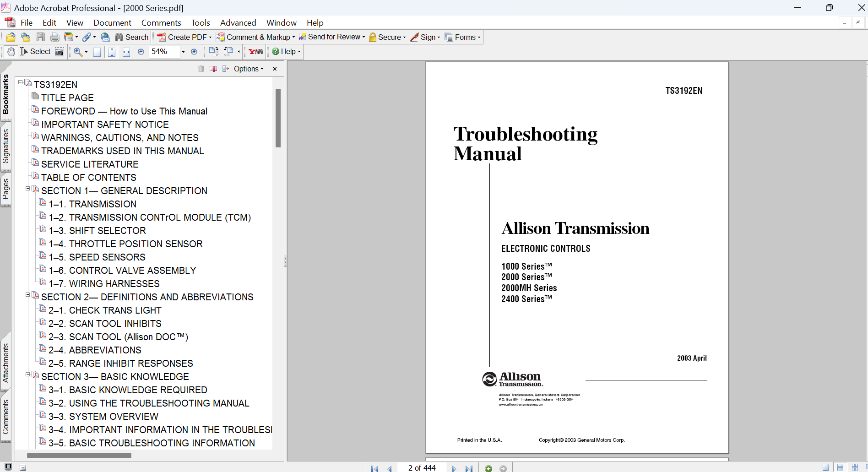Toggle the Fit Page view button
The height and width of the screenshot is (472, 868).
coord(112,52)
